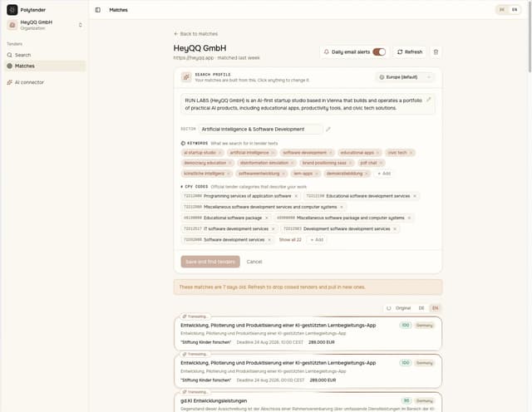Image resolution: width=532 pixels, height=412 pixels.
Task: Remove the 'softwareentwicklung' keyword chip
Action: [283, 174]
